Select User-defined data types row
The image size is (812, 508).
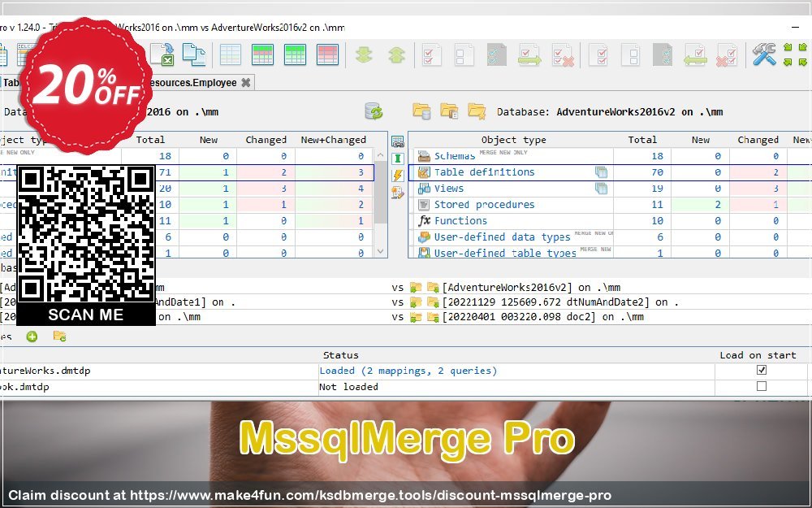coord(610,237)
